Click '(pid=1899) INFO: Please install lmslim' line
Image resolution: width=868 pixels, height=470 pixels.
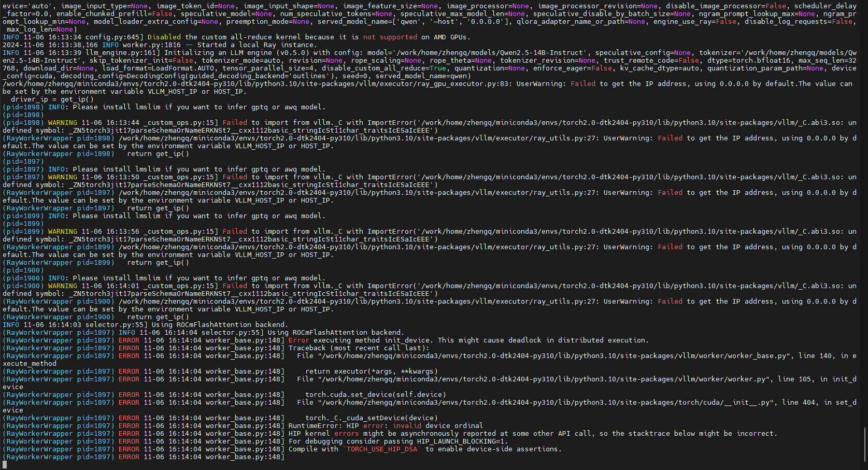(x=164, y=216)
